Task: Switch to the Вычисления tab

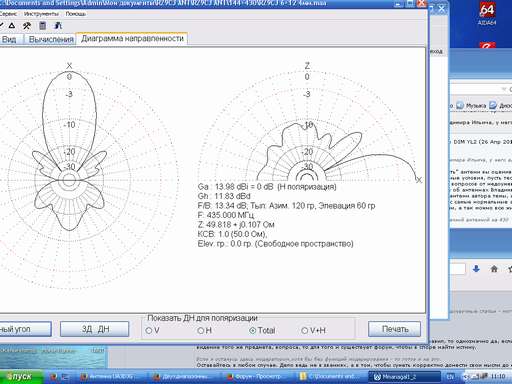Action: pyautogui.click(x=51, y=39)
